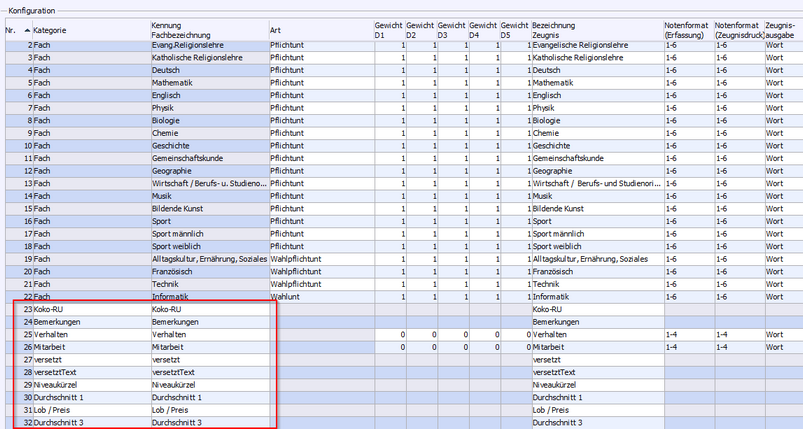Image resolution: width=803 pixels, height=429 pixels.
Task: Open the Zeugnisausgabe cell in Deutsch row
Action: (782, 71)
